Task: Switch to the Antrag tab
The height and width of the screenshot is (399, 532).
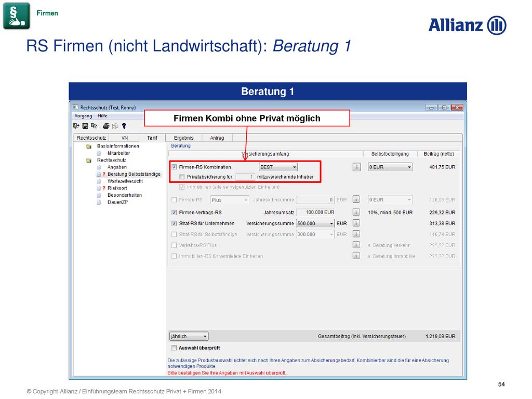Action: 217,138
